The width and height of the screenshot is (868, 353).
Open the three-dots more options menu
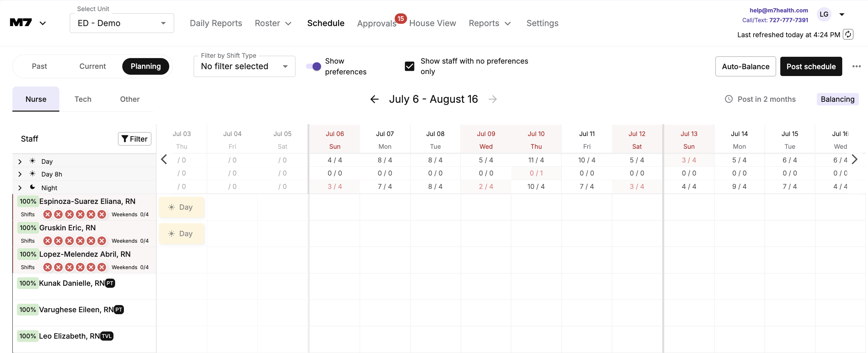856,67
